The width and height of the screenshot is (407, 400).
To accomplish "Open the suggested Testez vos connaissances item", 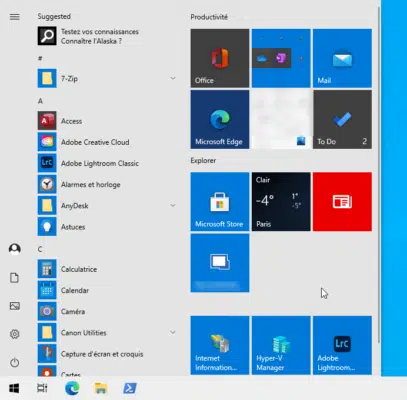I will click(107, 36).
